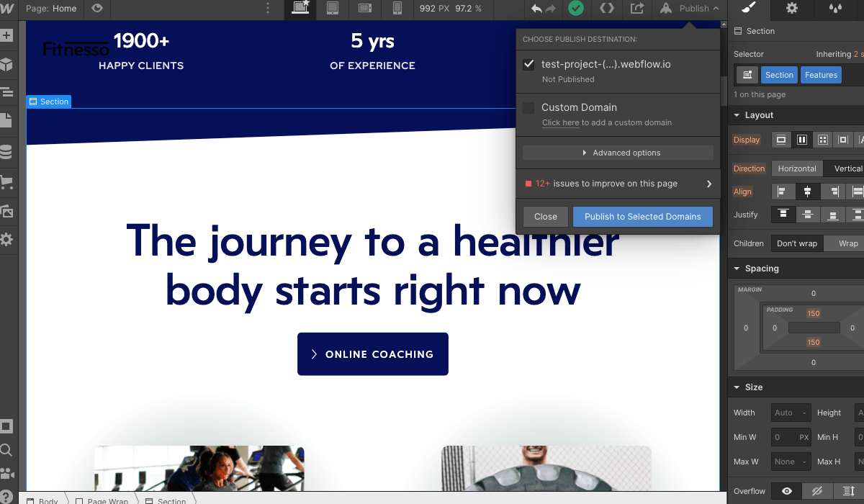Set children to Don't wrap
This screenshot has width=864, height=504.
(797, 243)
